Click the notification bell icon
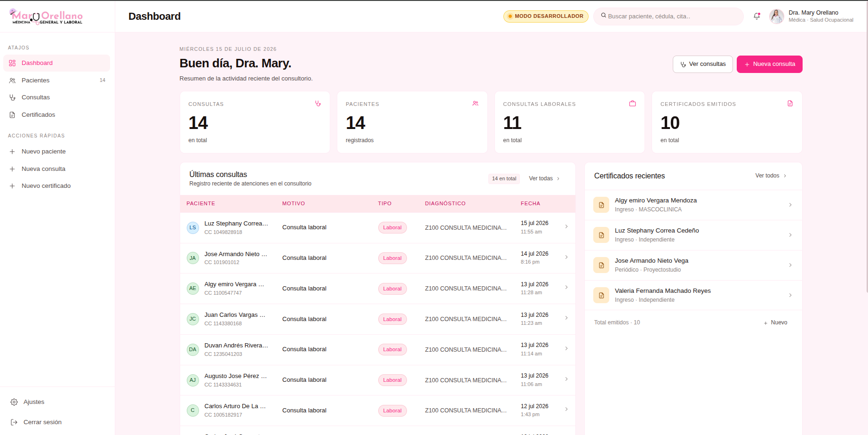The width and height of the screenshot is (868, 435). tap(757, 16)
